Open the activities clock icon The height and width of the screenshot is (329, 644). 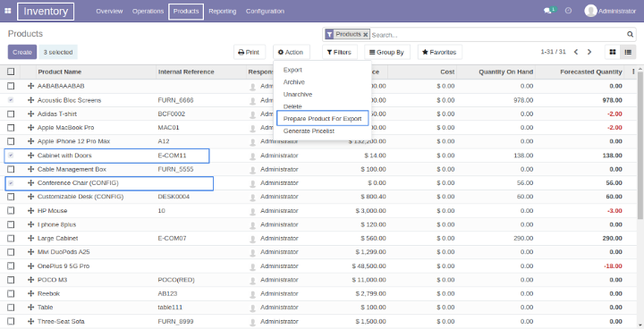tap(569, 11)
